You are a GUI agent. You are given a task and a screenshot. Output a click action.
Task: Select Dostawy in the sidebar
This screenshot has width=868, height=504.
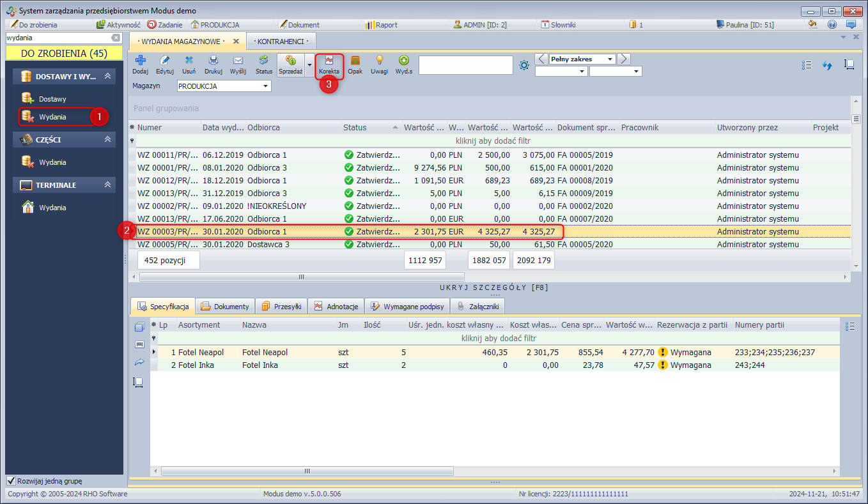[x=52, y=99]
